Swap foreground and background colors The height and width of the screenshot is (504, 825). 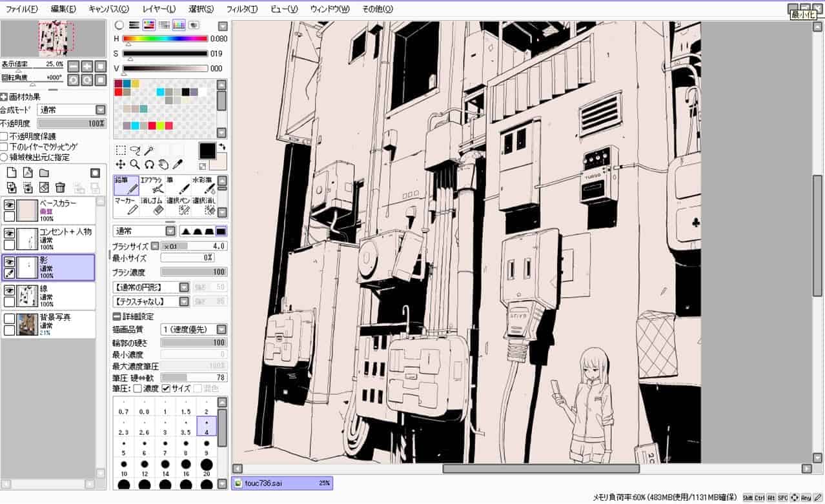coord(222,146)
